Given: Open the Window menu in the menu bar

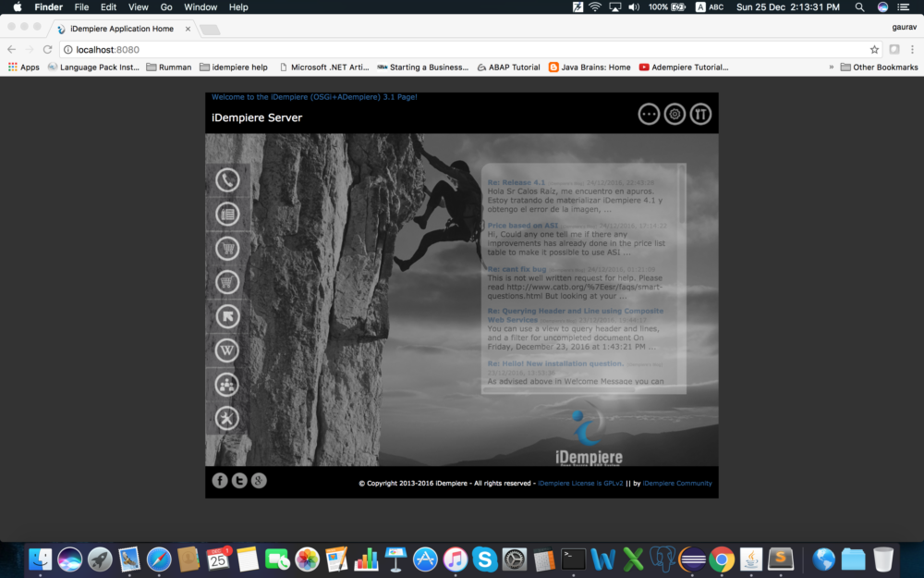Looking at the screenshot, I should [201, 7].
